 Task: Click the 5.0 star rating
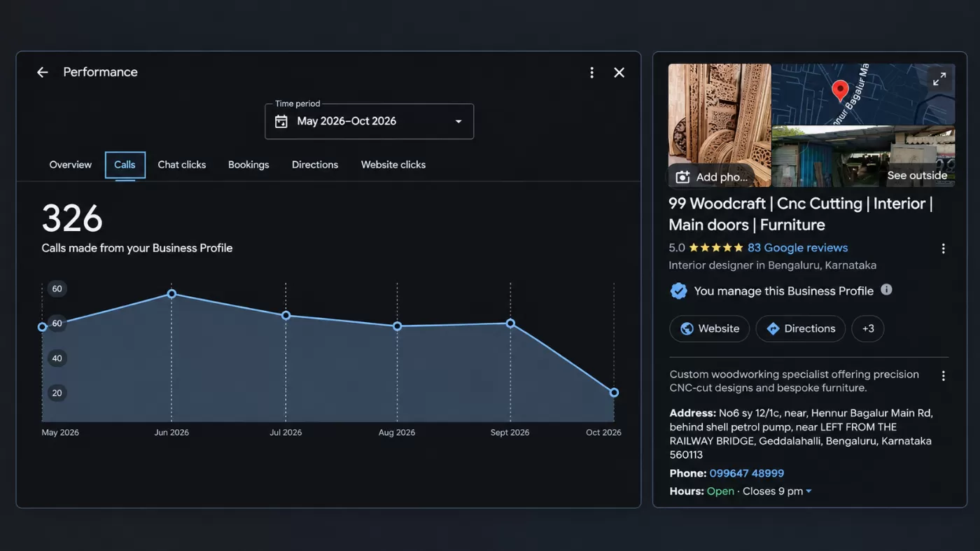706,248
